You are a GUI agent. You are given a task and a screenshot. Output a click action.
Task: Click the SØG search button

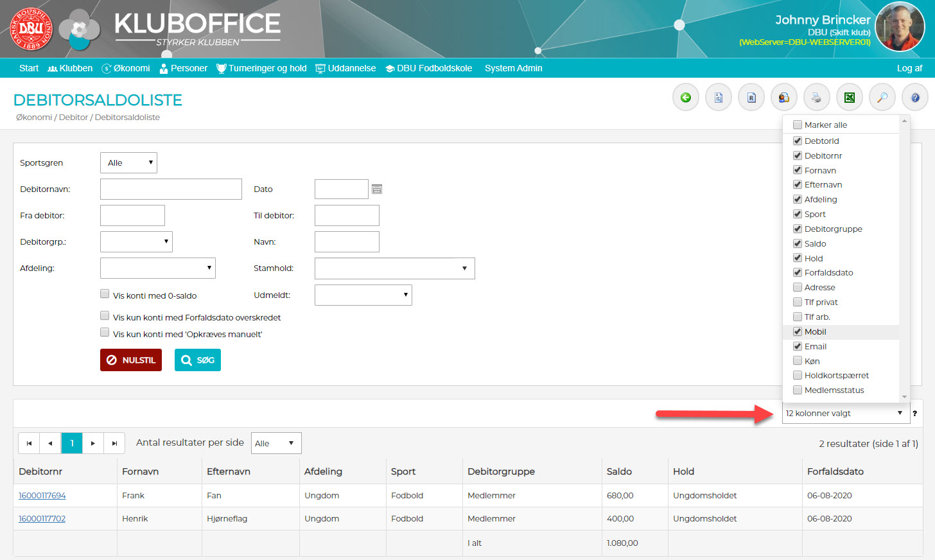198,360
